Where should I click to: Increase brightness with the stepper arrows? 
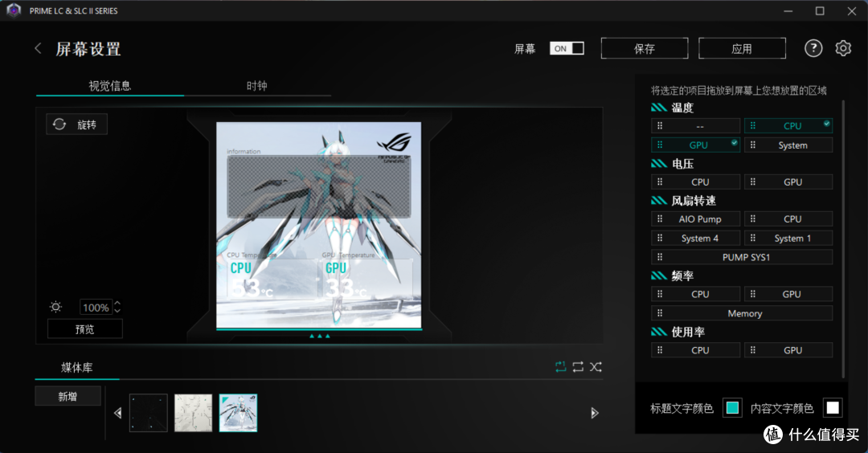[x=117, y=304]
